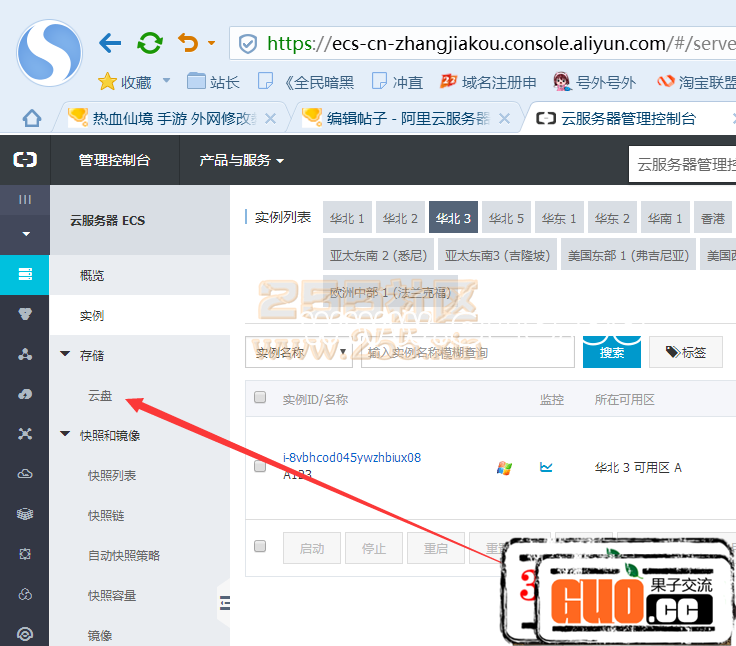Click the blue 搜索 button
The image size is (736, 646).
click(x=611, y=352)
